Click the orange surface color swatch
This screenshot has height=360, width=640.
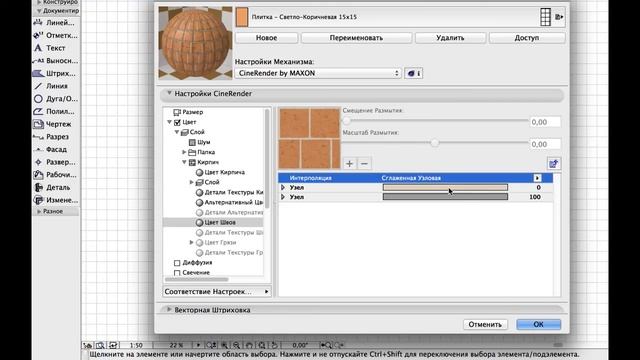click(242, 17)
